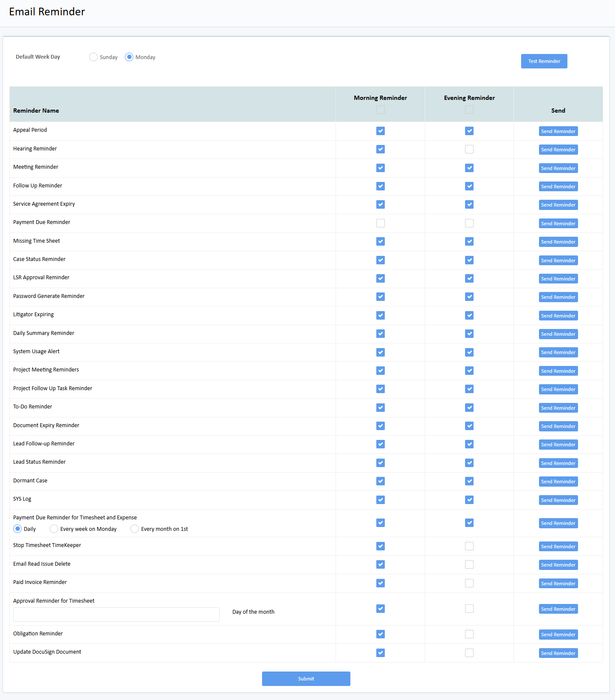Send Reminder for LSR Approval Reminder

coord(558,279)
